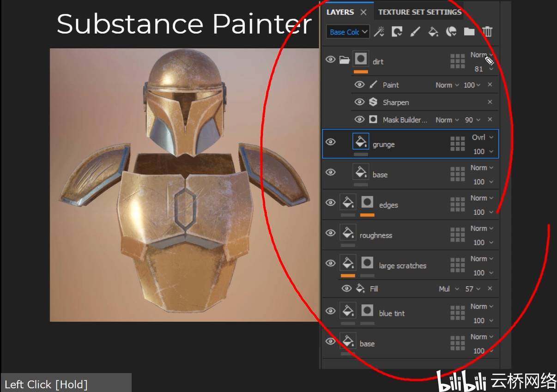Select the grunge layer's fill thumbnail

coord(361,141)
